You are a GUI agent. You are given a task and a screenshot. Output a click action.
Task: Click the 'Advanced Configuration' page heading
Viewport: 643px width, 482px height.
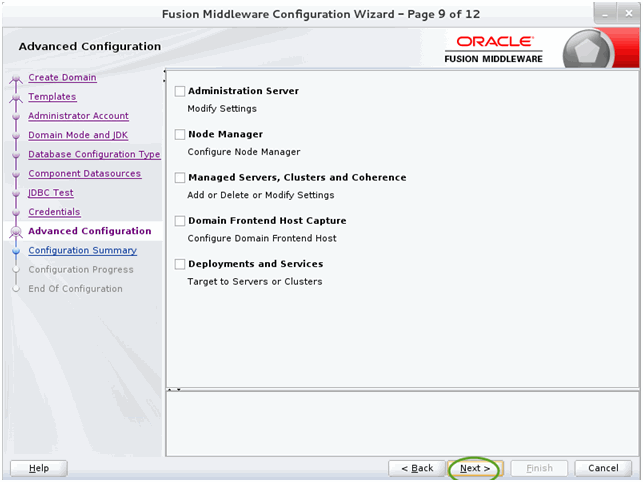(x=90, y=46)
